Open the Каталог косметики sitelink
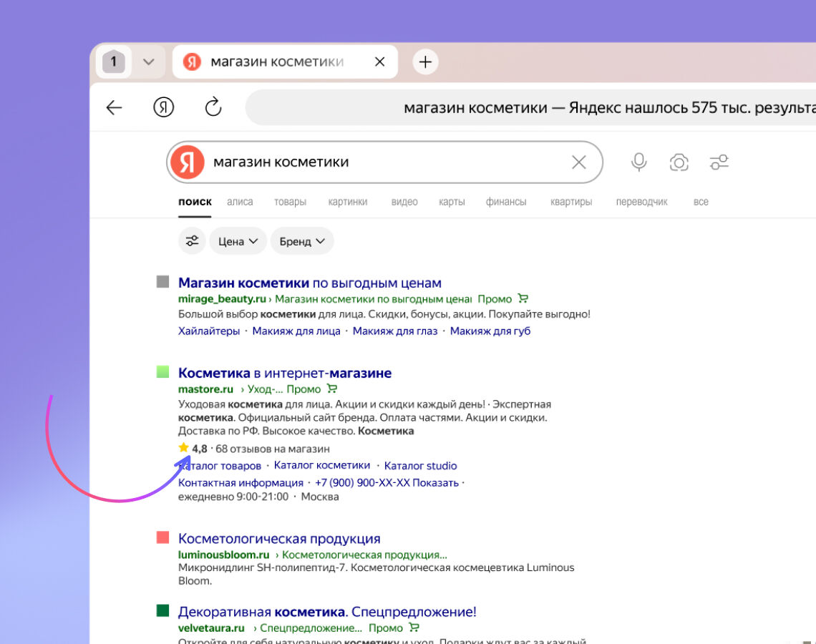Image resolution: width=816 pixels, height=644 pixels. pos(322,465)
